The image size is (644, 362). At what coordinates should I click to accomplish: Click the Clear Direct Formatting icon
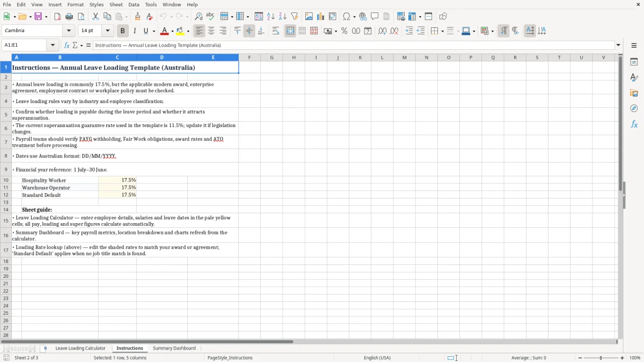pos(149,17)
